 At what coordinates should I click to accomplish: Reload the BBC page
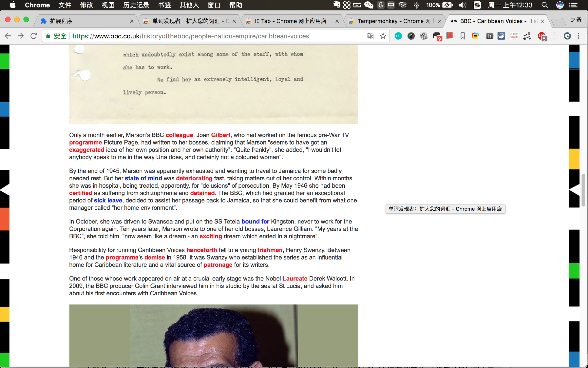[x=33, y=36]
